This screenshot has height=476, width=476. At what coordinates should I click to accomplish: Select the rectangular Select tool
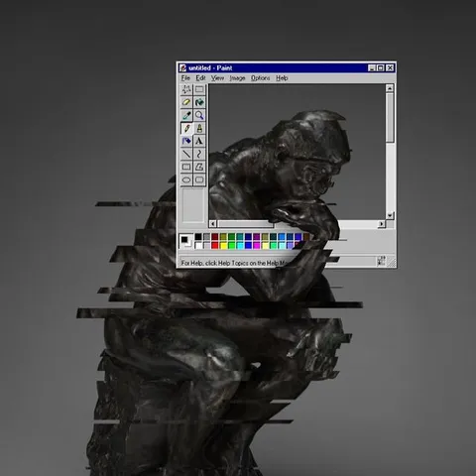click(x=199, y=89)
